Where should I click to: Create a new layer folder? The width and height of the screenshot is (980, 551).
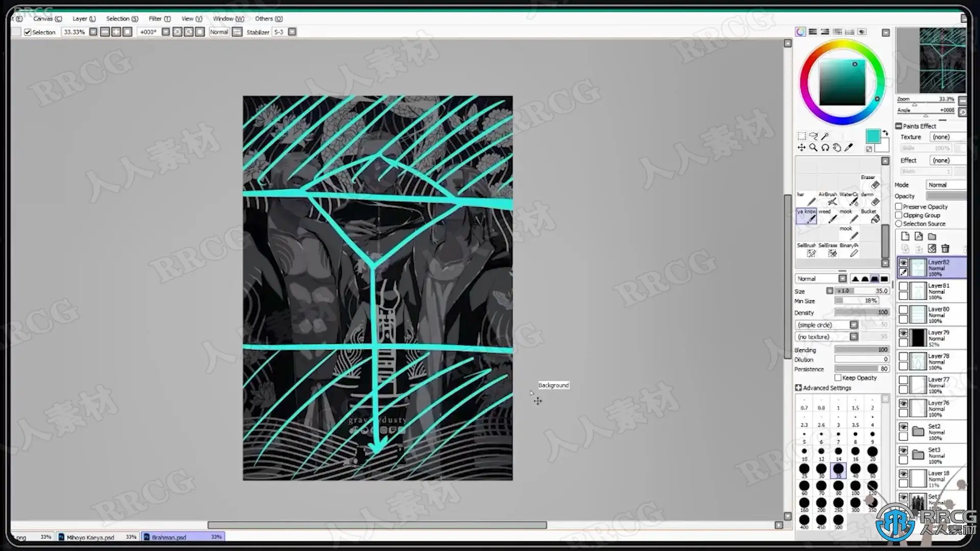932,236
